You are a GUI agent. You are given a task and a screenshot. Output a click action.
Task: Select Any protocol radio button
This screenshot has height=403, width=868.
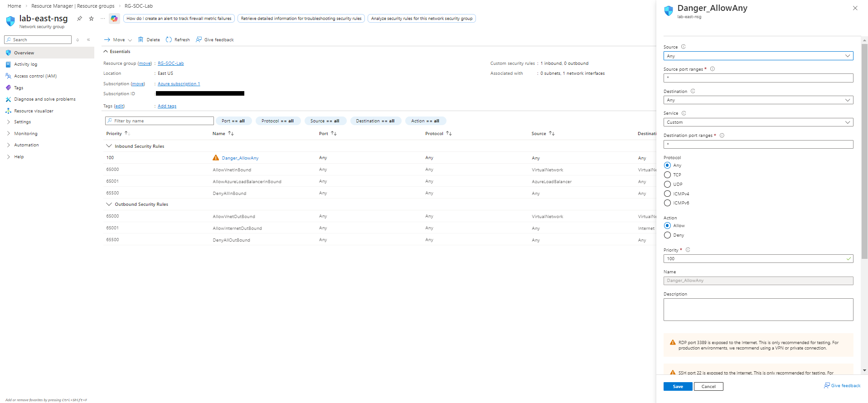pos(667,165)
